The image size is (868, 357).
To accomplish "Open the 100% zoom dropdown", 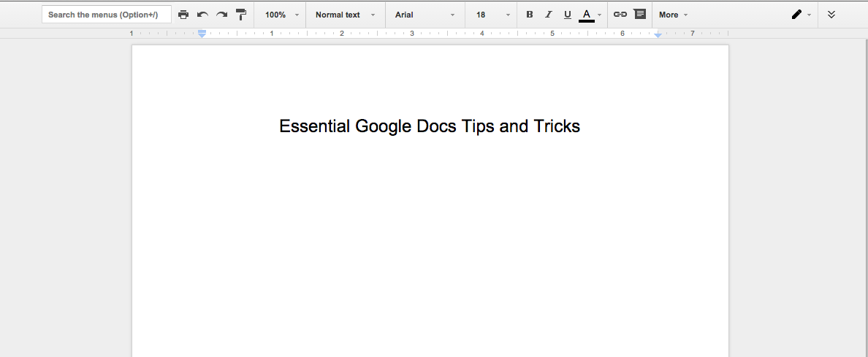I will pos(281,15).
